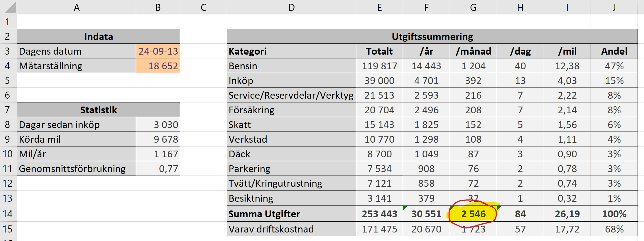
Task: Select the column A header
Action: click(77, 7)
